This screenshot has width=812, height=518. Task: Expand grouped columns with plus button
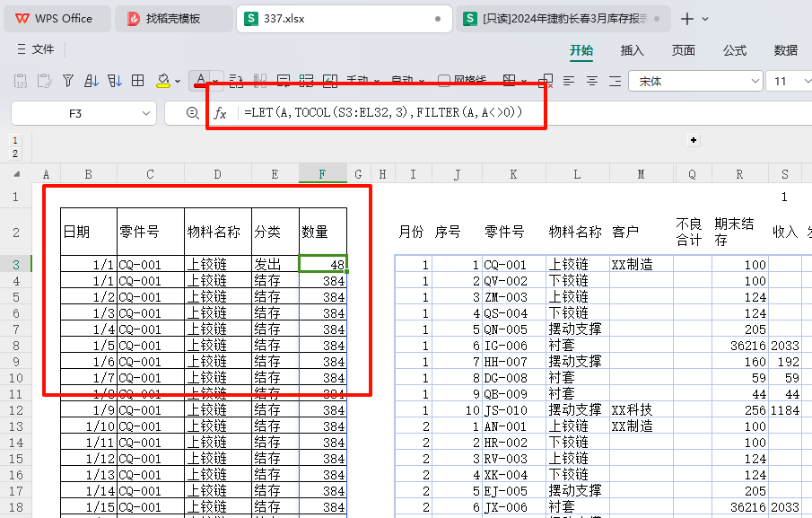(694, 140)
